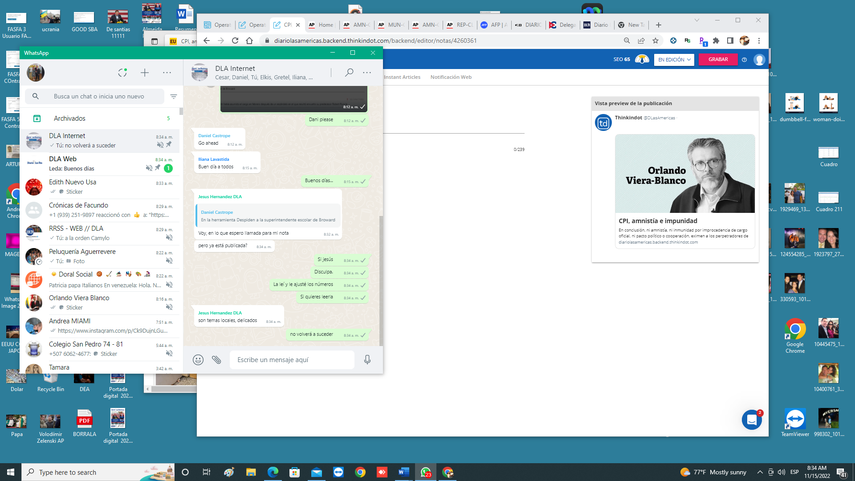Viewport: 855px width, 481px height.
Task: Bookmark this page with star icon
Action: (x=656, y=41)
